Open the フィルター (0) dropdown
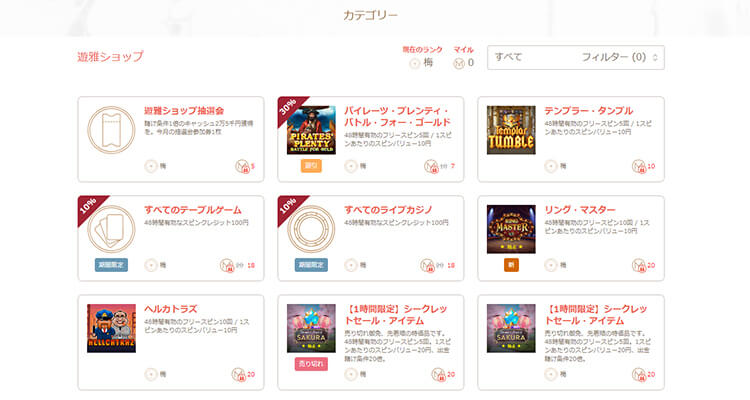Image resolution: width=750 pixels, height=400 pixels. pyautogui.click(x=575, y=57)
